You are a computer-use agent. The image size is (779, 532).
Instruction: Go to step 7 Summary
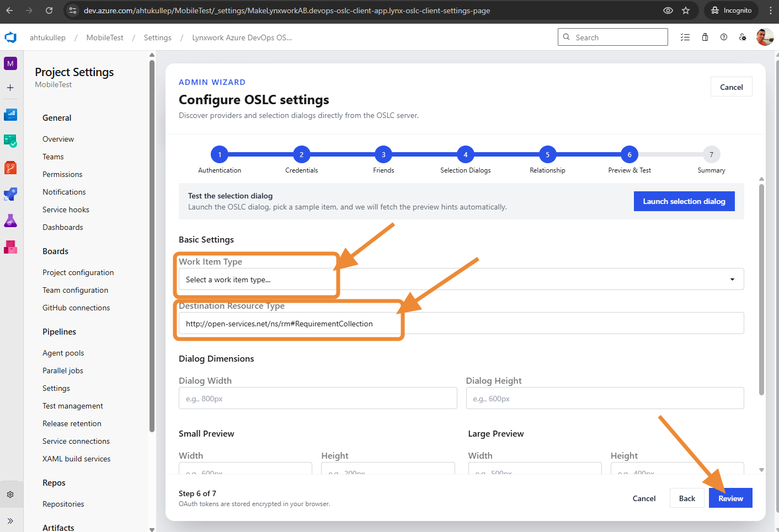coord(712,155)
